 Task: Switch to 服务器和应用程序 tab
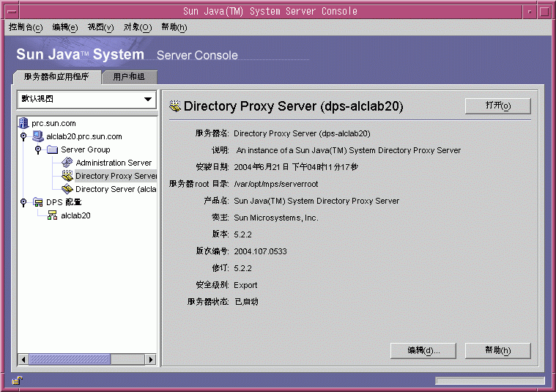56,77
